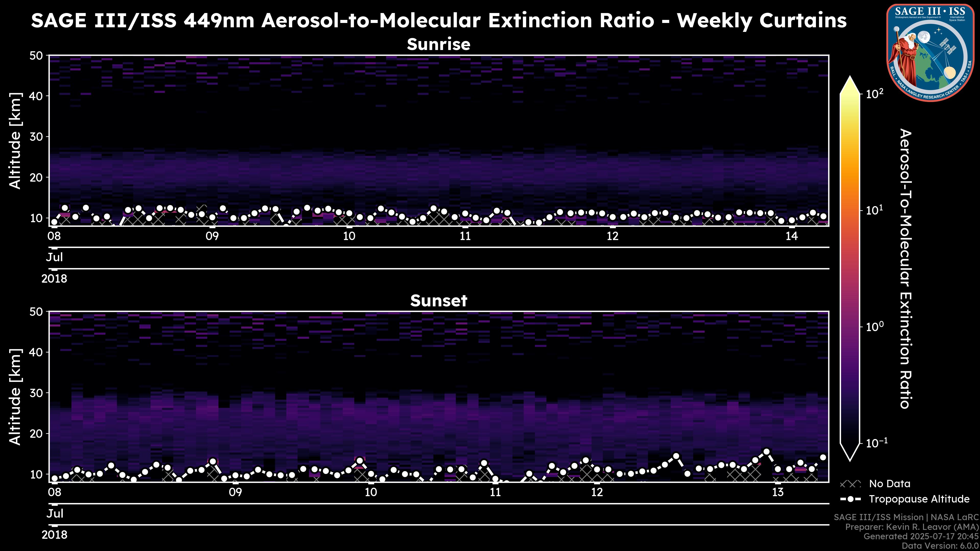Click the first Sunrise tropopause dot
This screenshot has width=980, height=551.
[x=54, y=222]
